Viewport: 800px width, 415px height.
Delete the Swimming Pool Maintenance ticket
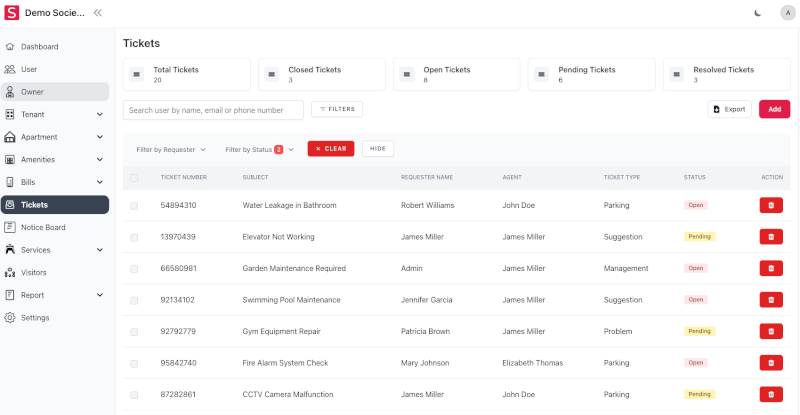771,300
